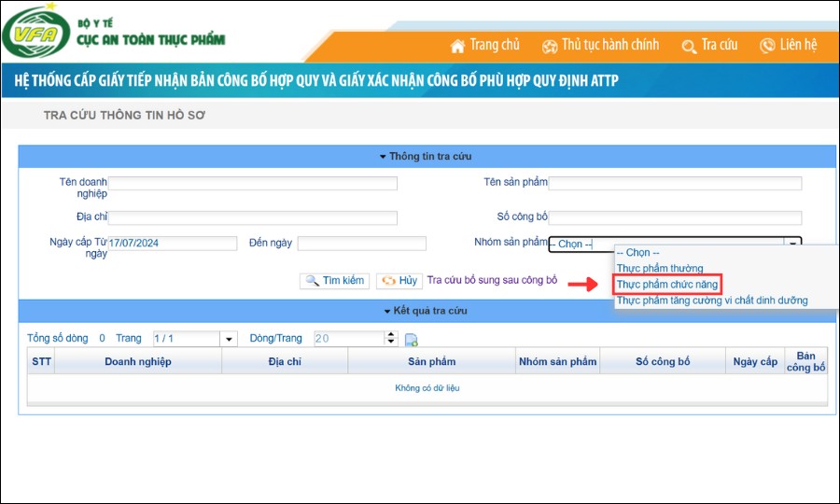
Task: Focus the Tên sản phẩm input field
Action: click(x=675, y=183)
